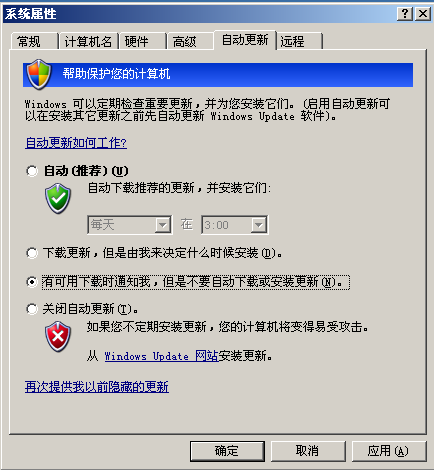Open the 计算机名 tab

(88, 42)
